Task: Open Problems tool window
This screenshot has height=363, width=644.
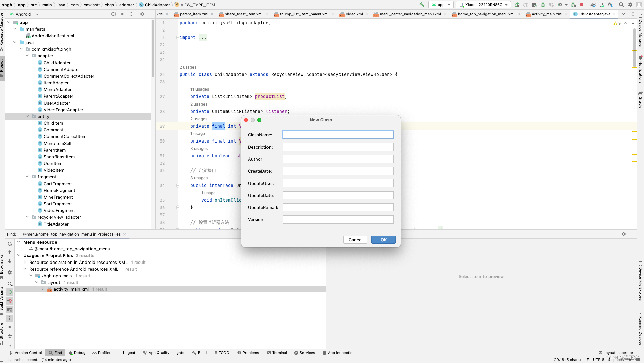Action: 248,353
